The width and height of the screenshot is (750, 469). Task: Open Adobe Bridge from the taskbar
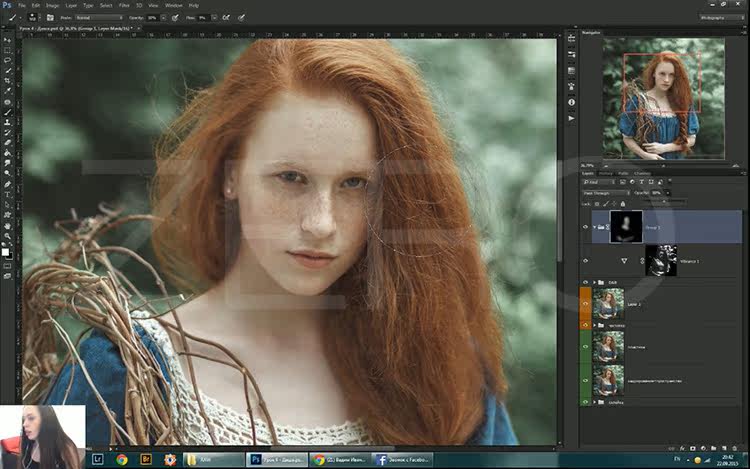pyautogui.click(x=146, y=460)
